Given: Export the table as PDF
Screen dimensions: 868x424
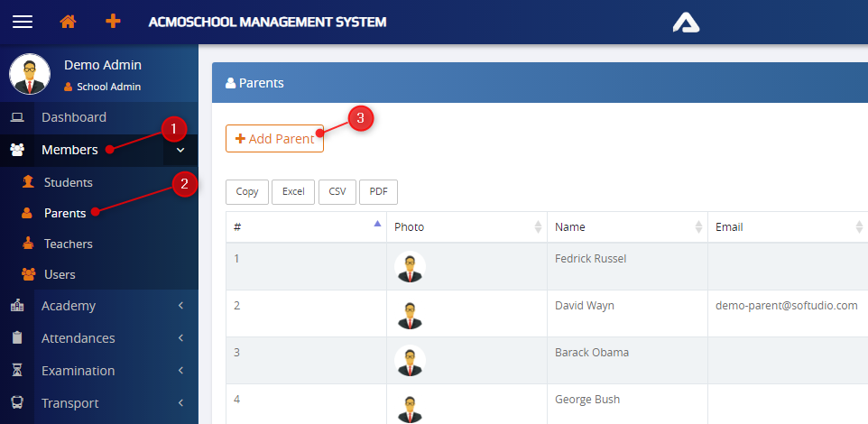Looking at the screenshot, I should (x=378, y=191).
